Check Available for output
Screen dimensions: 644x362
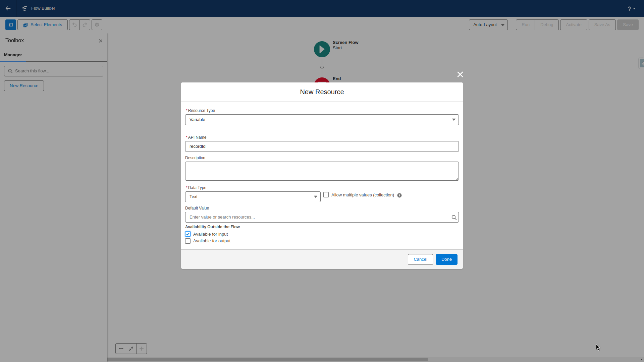coord(187,241)
